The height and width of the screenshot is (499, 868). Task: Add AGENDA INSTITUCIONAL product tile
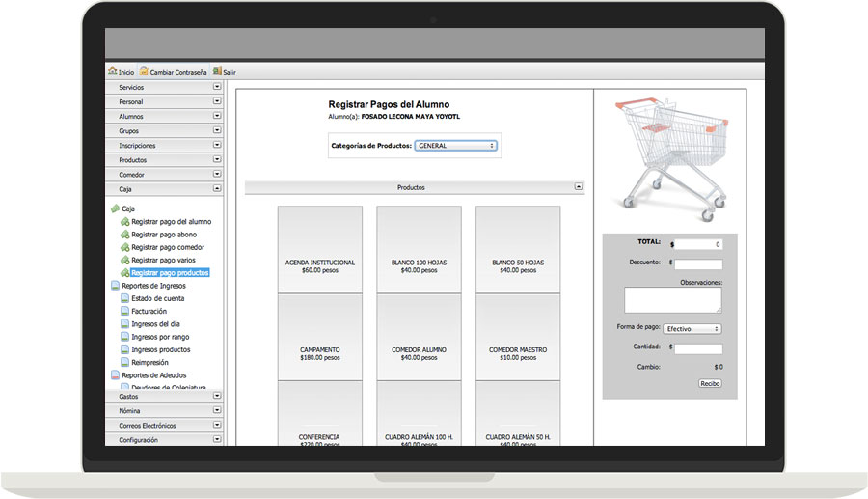[x=320, y=249]
